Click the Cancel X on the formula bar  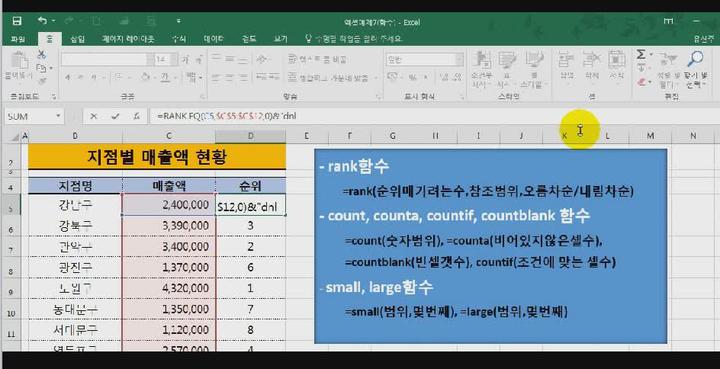[93, 117]
